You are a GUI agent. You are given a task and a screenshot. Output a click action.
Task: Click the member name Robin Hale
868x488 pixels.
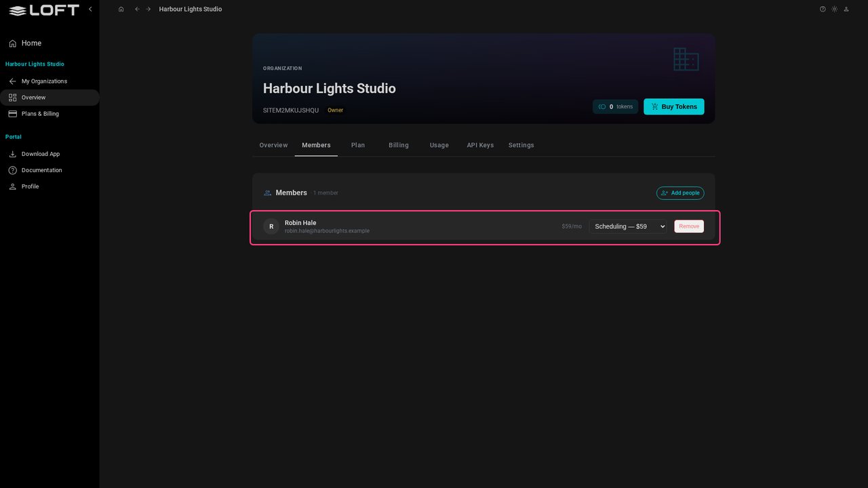tap(300, 223)
